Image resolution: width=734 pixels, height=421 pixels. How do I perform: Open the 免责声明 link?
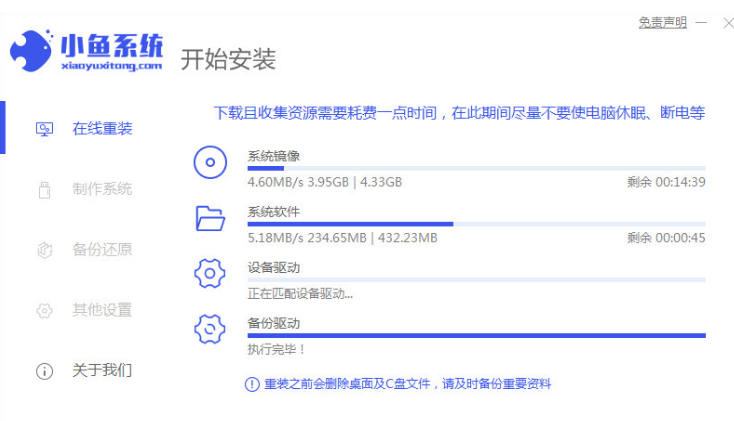point(662,22)
